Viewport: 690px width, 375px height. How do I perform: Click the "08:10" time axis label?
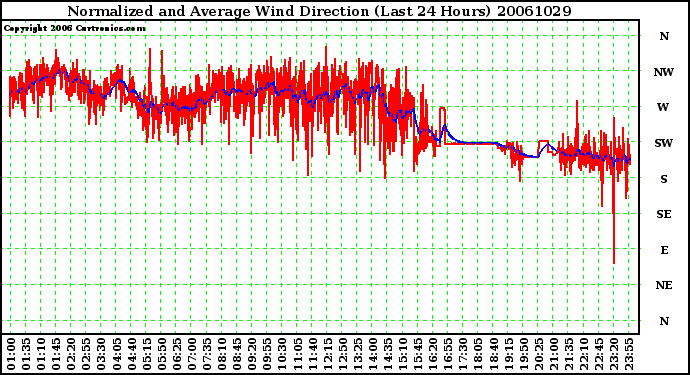pos(222,354)
